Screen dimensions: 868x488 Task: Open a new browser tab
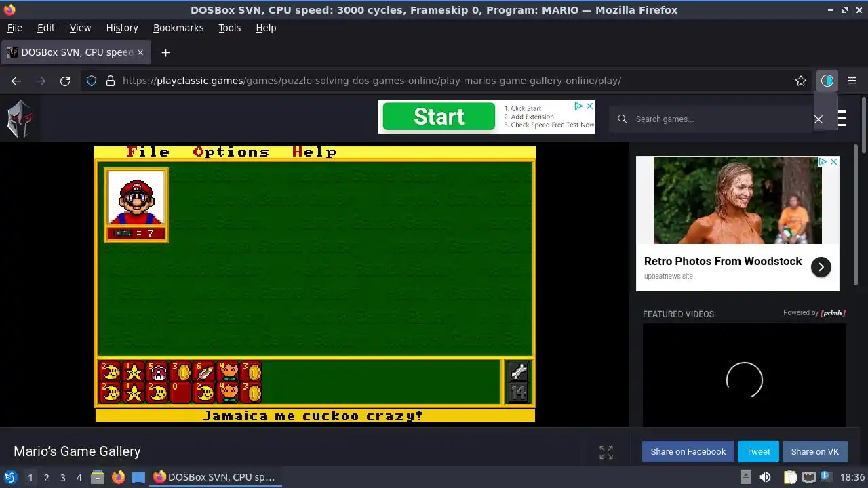tap(165, 52)
